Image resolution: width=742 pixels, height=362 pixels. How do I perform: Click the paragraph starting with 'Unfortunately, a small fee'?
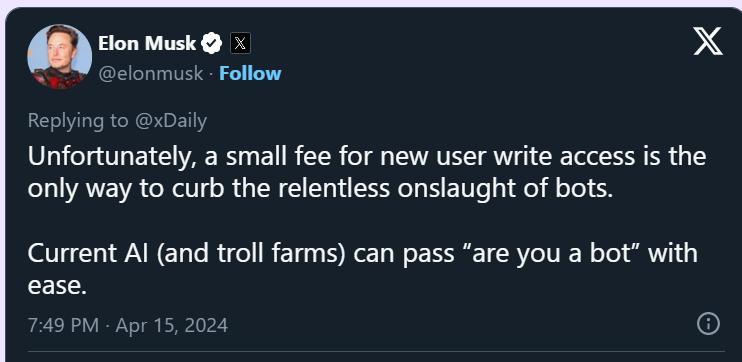(367, 172)
